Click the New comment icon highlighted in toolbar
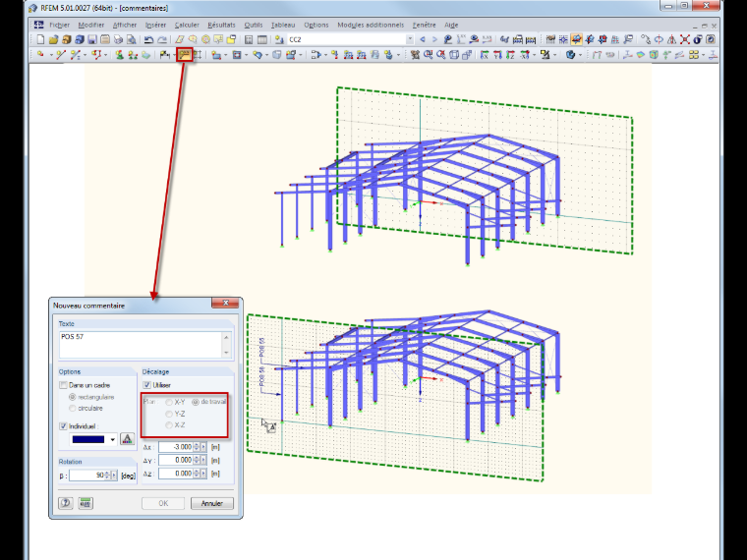The width and height of the screenshot is (747, 560). pyautogui.click(x=185, y=55)
